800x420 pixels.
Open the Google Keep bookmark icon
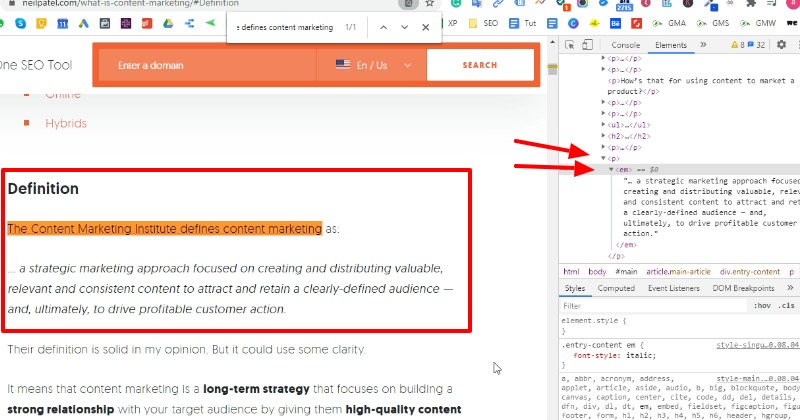(x=41, y=23)
